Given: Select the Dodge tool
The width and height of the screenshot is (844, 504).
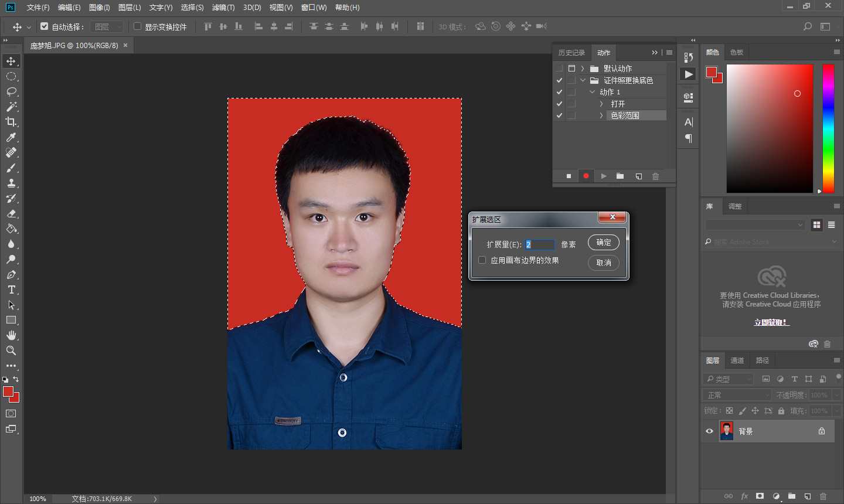Looking at the screenshot, I should click(11, 259).
